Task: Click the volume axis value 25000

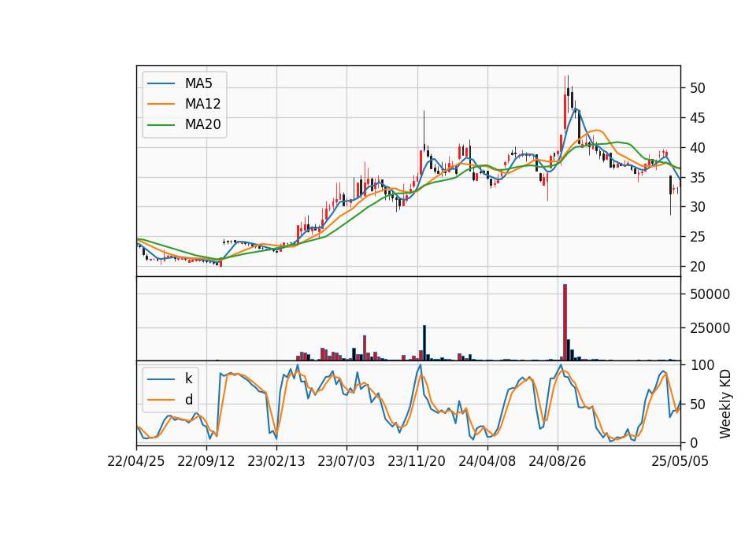Action: coord(710,328)
